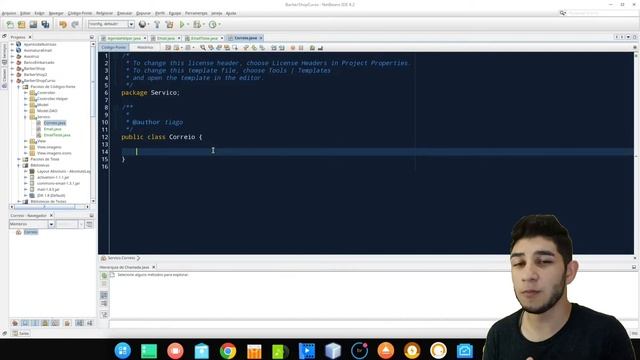This screenshot has width=640, height=360.
Task: Open Google Chrome from the dock
Action: pos(228,351)
